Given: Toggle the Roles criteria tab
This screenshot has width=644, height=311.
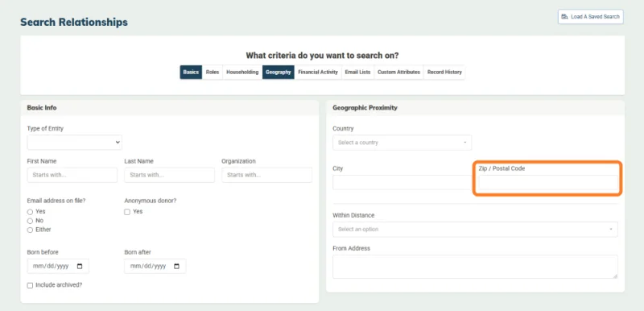Looking at the screenshot, I should pos(213,72).
